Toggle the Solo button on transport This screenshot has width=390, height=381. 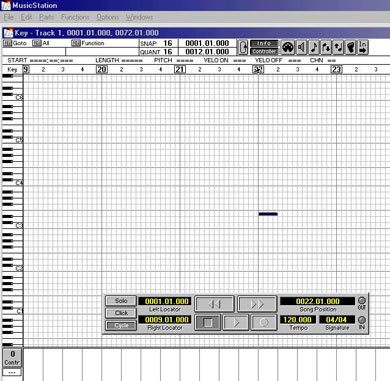121,301
